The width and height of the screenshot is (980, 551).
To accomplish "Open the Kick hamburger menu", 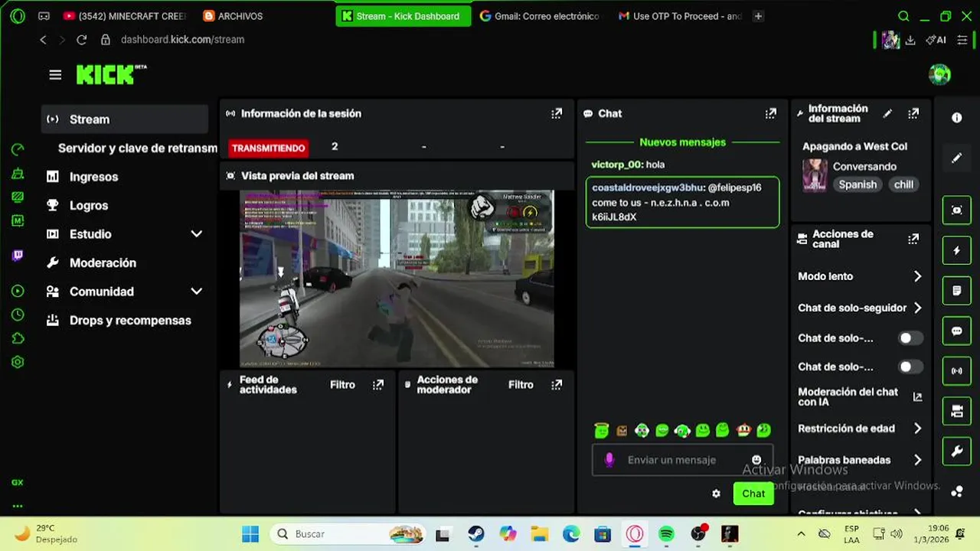I will (55, 74).
